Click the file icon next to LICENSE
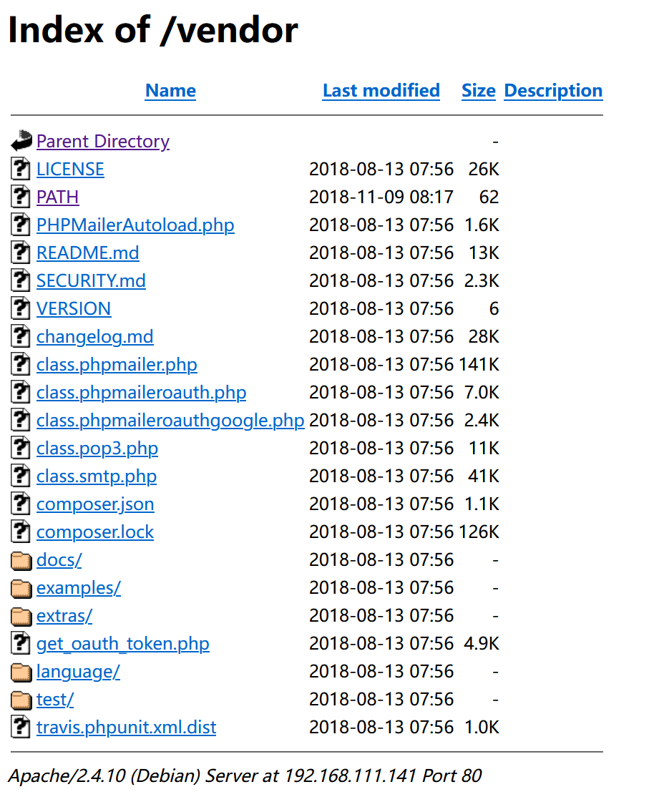The image size is (654, 812). 21,170
